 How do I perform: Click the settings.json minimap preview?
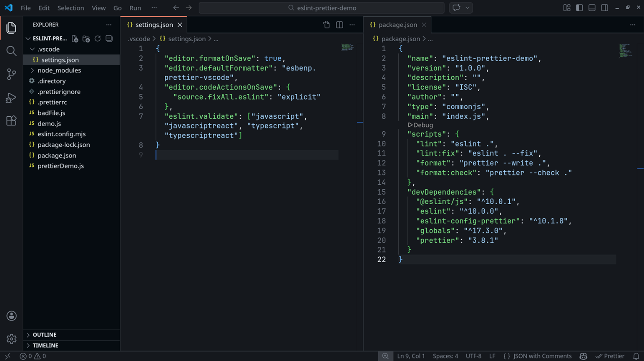point(347,47)
